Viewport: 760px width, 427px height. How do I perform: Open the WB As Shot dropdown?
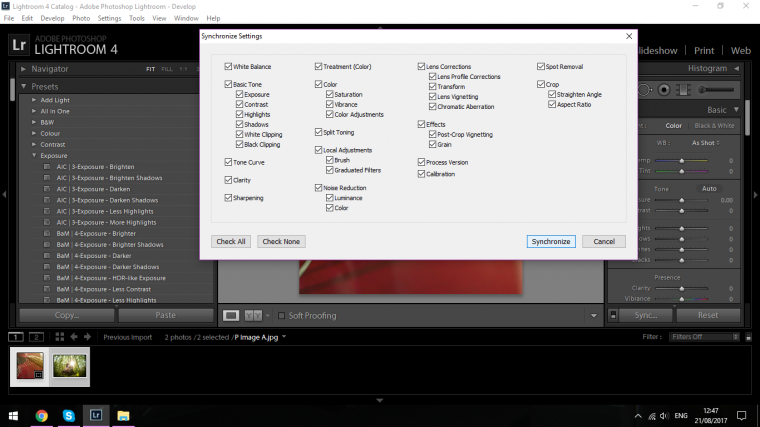click(706, 143)
